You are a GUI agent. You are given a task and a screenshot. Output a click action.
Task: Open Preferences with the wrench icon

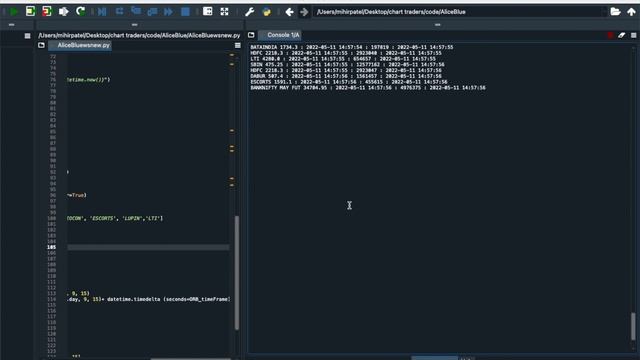click(249, 11)
